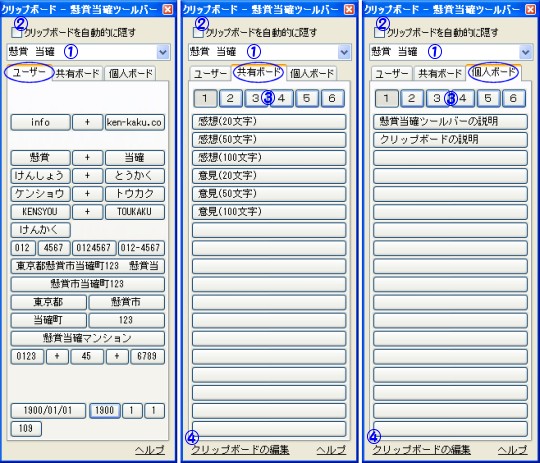
Task: Click the ken-kaku.co button
Action: coord(135,122)
